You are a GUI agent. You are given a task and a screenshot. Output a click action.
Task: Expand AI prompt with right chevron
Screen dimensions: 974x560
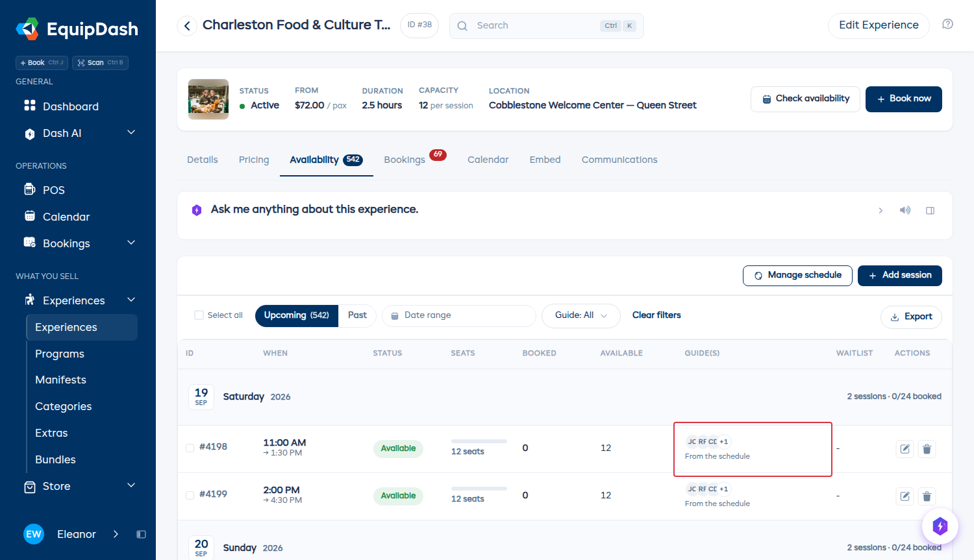(880, 211)
